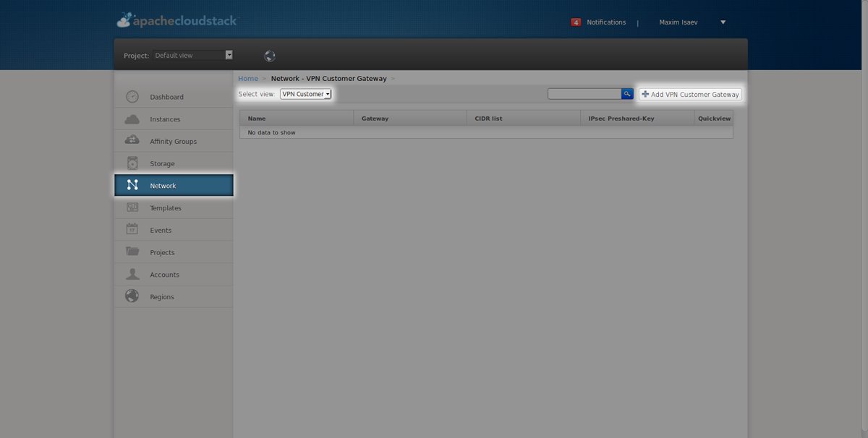Open the Select view VPN Customer dropdown

click(x=305, y=94)
